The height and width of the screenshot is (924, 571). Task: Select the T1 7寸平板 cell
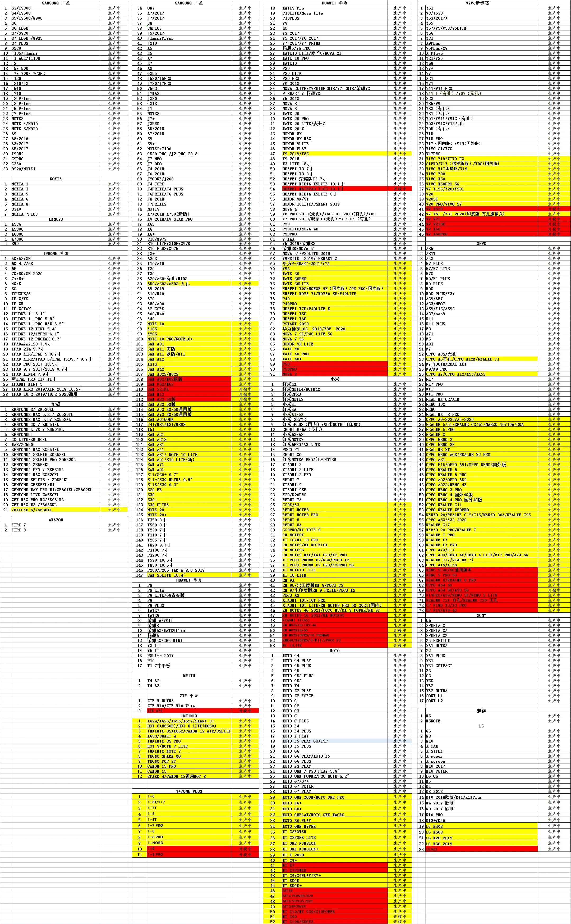click(x=189, y=666)
